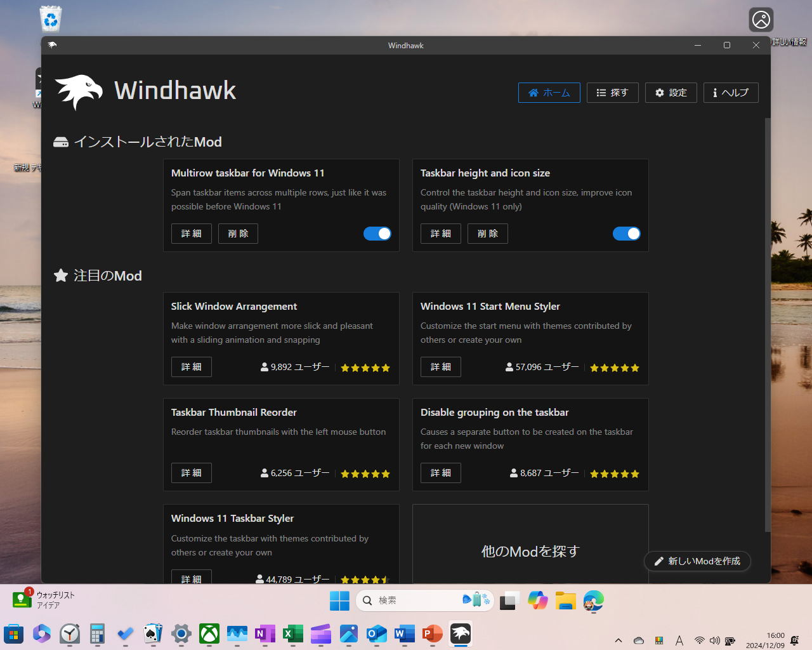Launch PowerPoint from the taskbar
The image size is (812, 650).
(432, 633)
